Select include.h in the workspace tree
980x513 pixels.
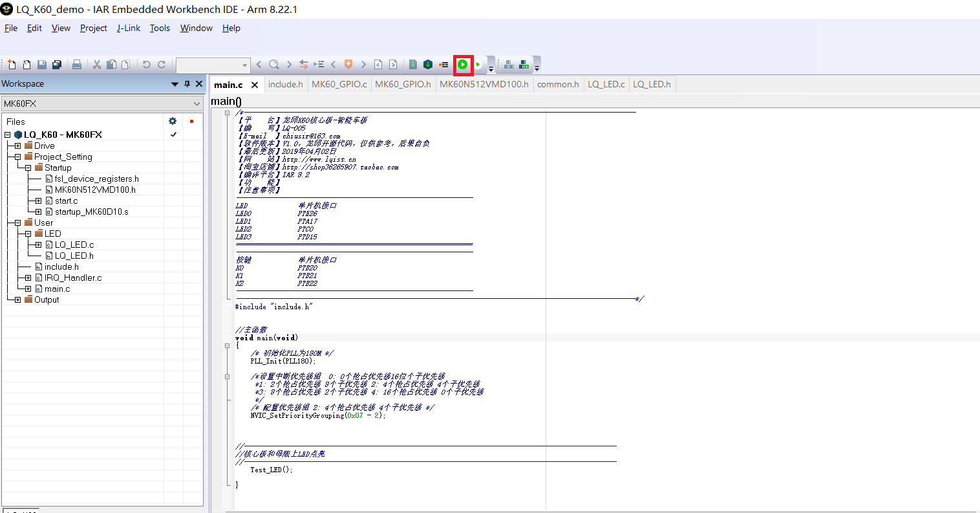[x=61, y=267]
